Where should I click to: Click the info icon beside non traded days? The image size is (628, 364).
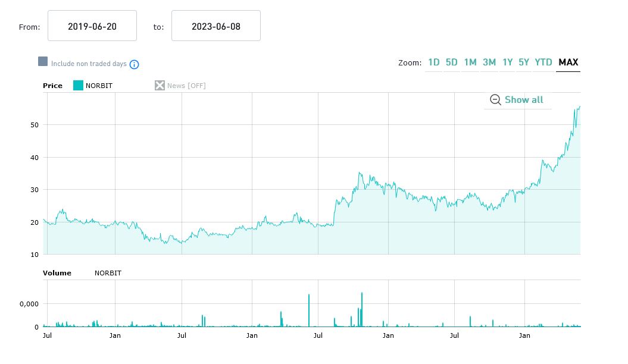pos(135,64)
